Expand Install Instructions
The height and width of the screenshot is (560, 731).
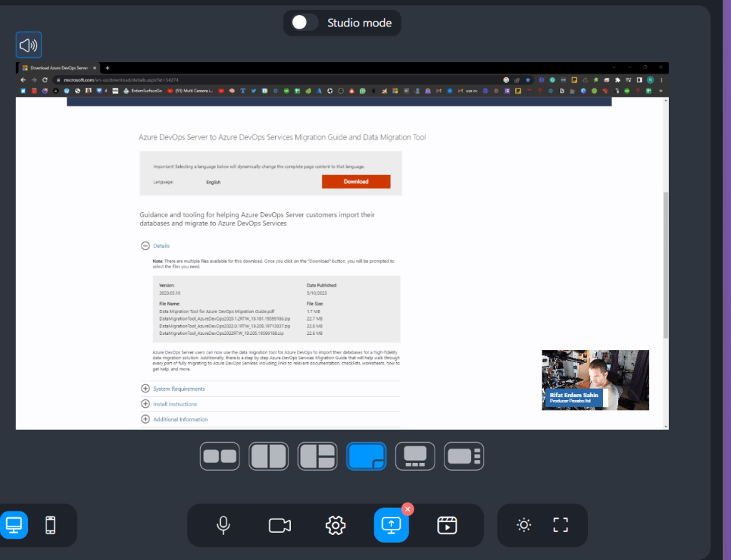(x=146, y=404)
